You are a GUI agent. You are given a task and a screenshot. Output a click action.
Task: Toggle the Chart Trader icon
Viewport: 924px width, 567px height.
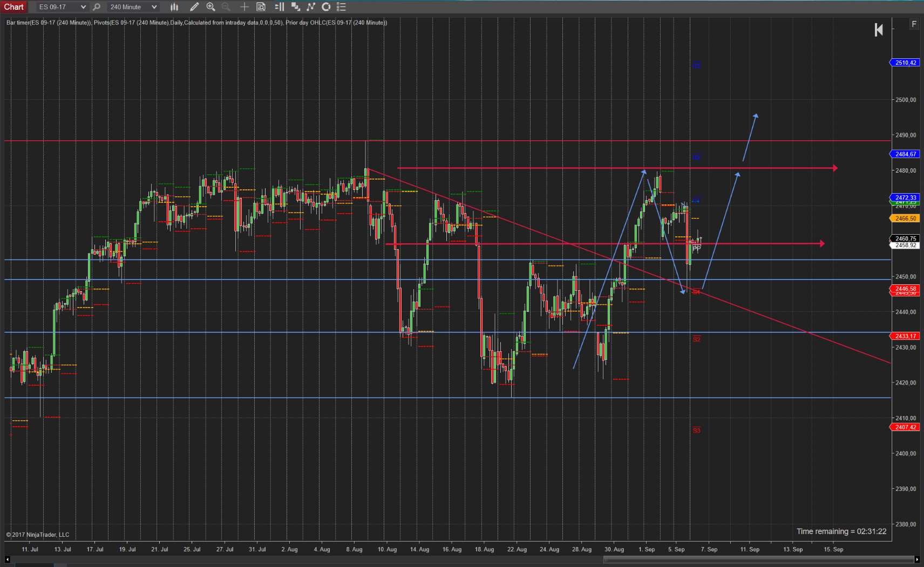(280, 7)
